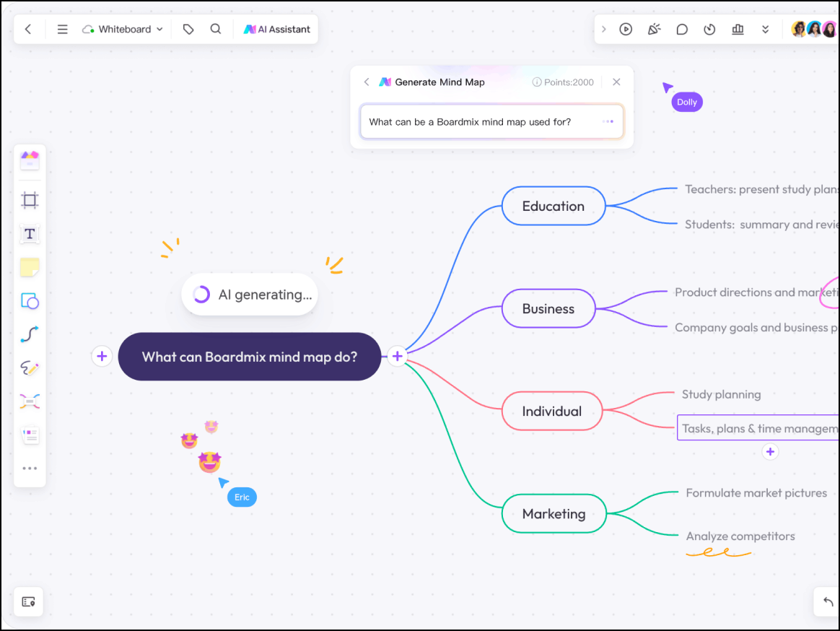Select the Business node
Viewport: 840px width, 631px height.
pos(548,309)
